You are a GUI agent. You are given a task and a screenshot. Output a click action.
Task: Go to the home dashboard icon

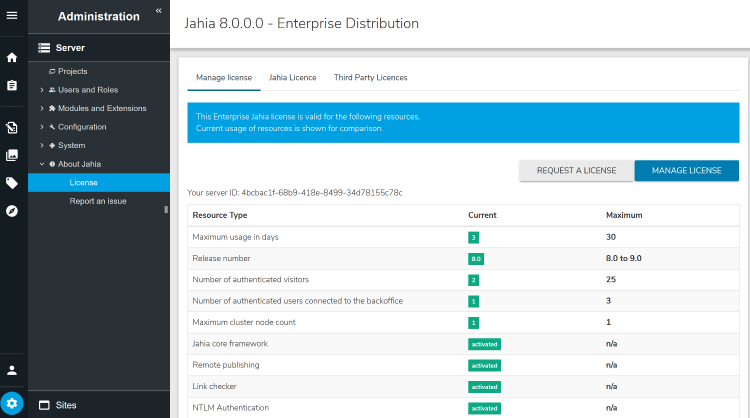(x=12, y=58)
